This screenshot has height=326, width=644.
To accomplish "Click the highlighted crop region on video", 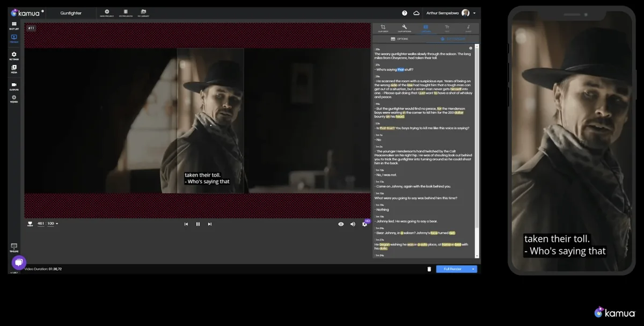I will (x=210, y=121).
